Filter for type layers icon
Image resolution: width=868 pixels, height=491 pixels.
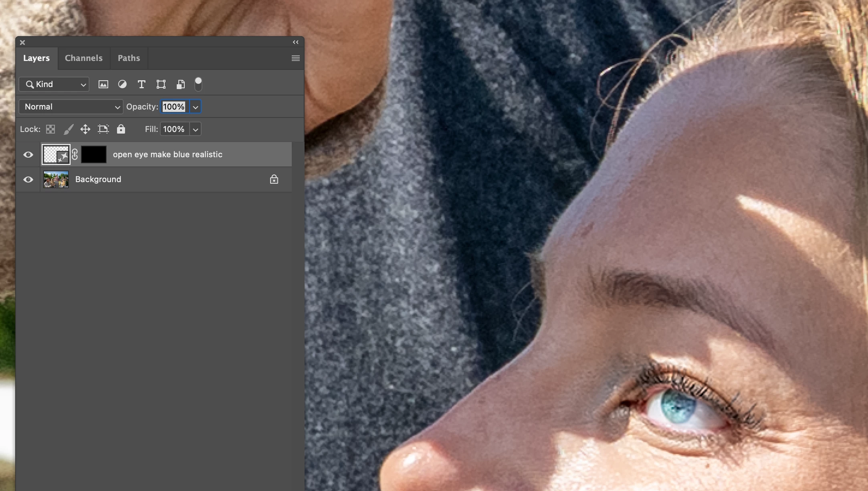pos(141,84)
